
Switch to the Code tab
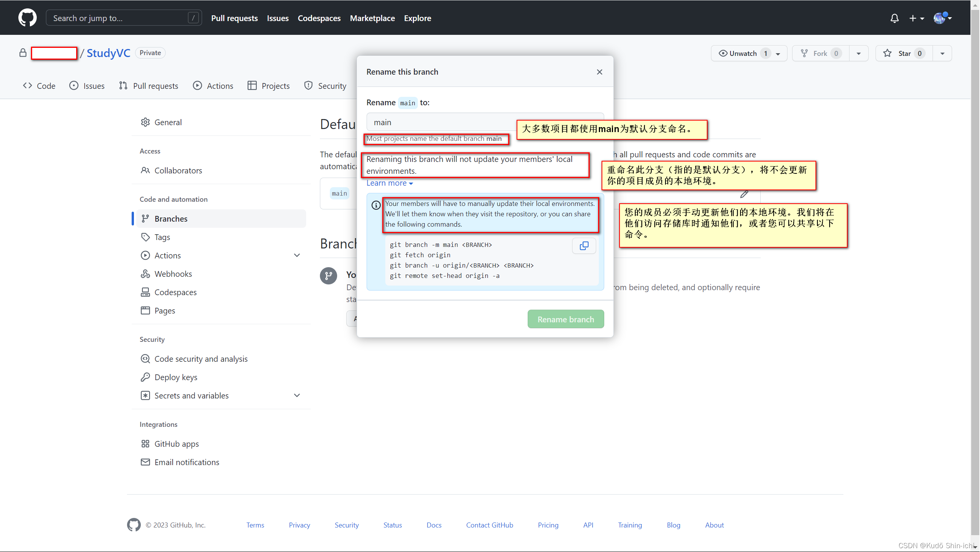tap(39, 86)
